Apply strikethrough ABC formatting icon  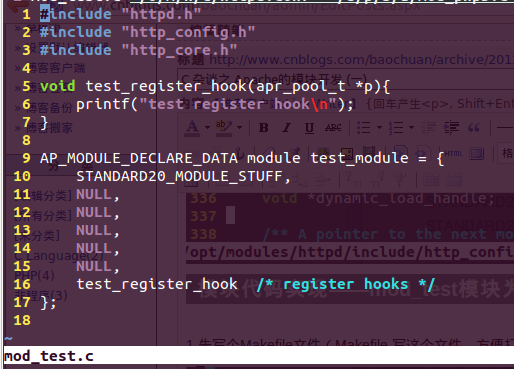(x=333, y=128)
